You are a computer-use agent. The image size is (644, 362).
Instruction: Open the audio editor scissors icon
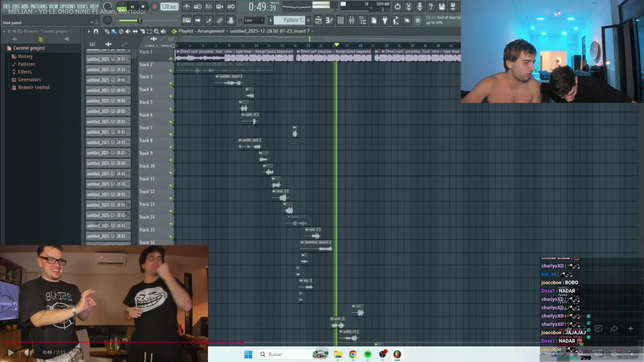[x=409, y=7]
